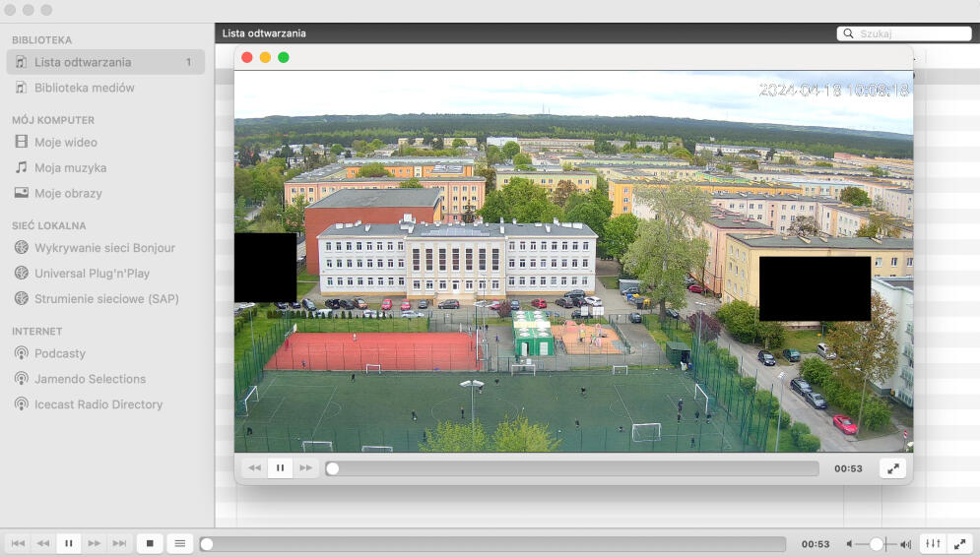Pause video in the floating video window

point(280,468)
